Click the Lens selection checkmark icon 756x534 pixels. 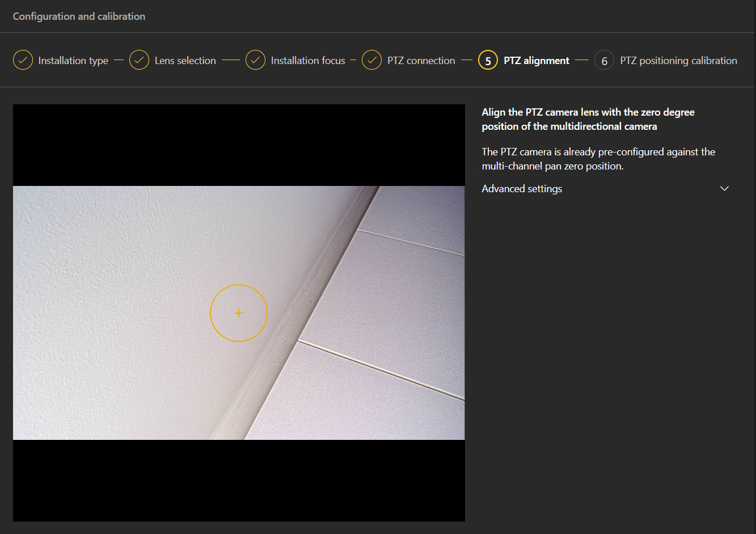point(139,60)
